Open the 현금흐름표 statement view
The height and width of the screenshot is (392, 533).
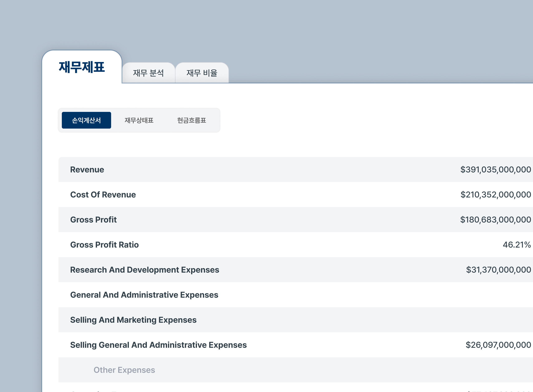[x=192, y=120]
